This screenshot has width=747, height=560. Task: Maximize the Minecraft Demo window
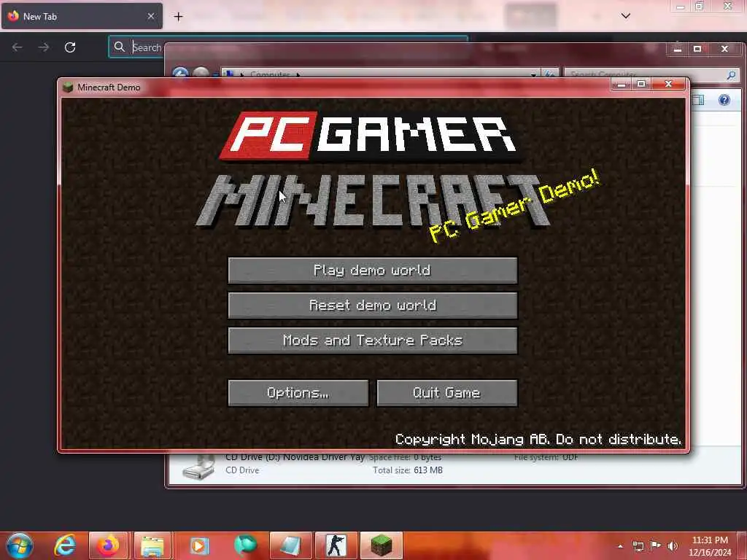(642, 85)
